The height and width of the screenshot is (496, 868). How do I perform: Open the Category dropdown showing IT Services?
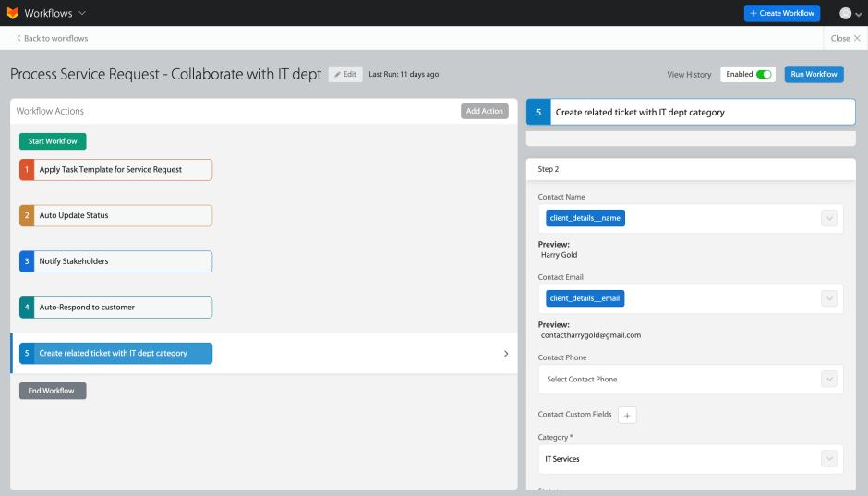[x=691, y=459]
